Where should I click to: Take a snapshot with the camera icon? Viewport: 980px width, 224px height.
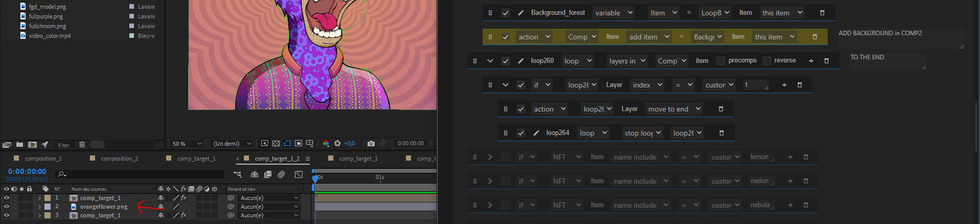[x=371, y=144]
